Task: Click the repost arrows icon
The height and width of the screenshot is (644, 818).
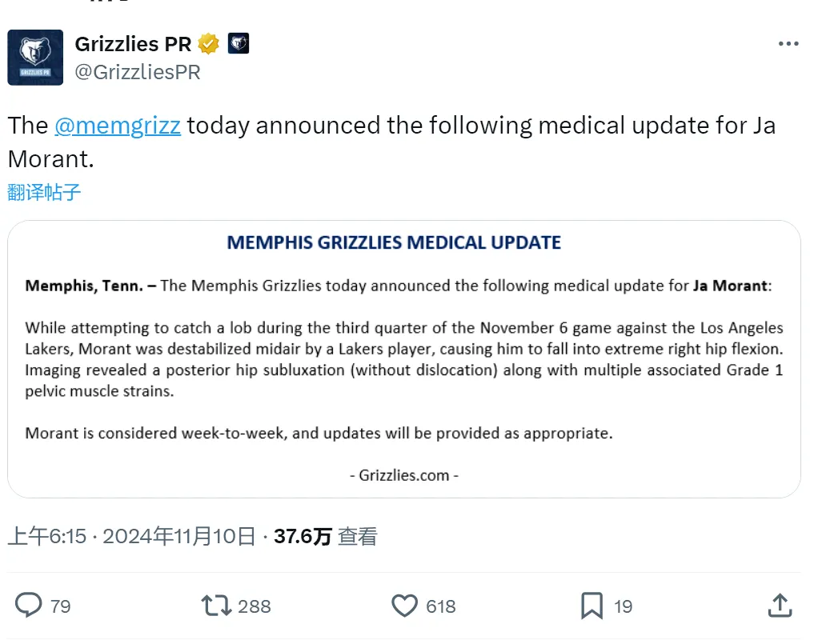Action: point(216,606)
